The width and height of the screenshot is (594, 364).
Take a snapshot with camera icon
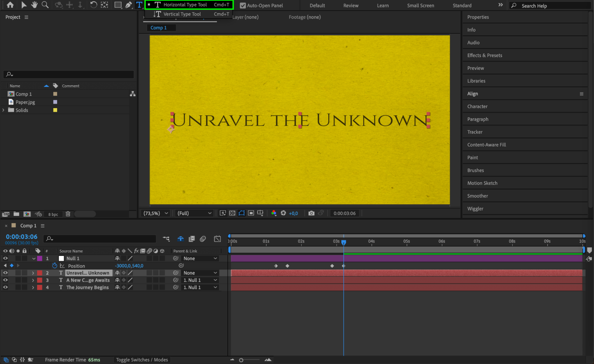coord(311,213)
